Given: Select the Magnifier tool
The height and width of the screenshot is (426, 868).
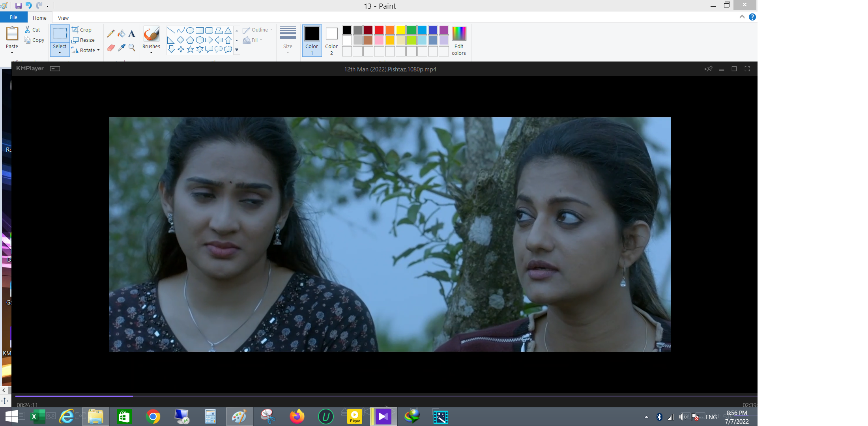Looking at the screenshot, I should 132,48.
